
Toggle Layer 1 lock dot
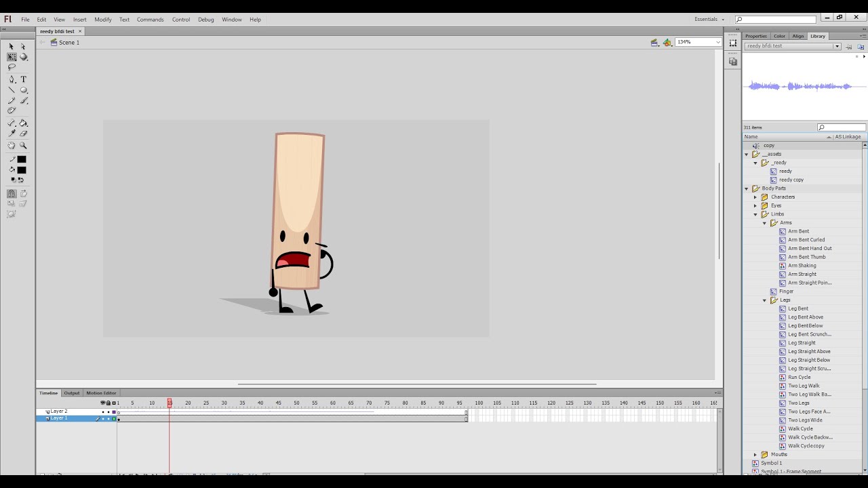[108, 419]
